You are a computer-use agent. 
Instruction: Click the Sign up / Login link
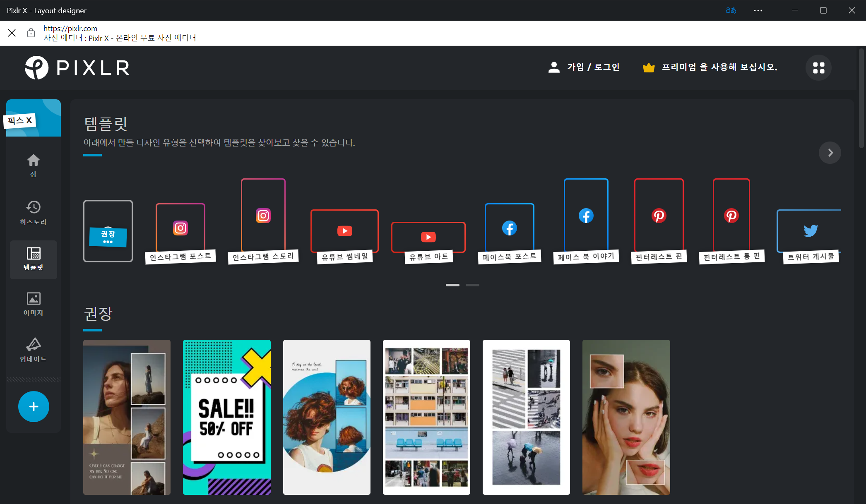pos(584,67)
